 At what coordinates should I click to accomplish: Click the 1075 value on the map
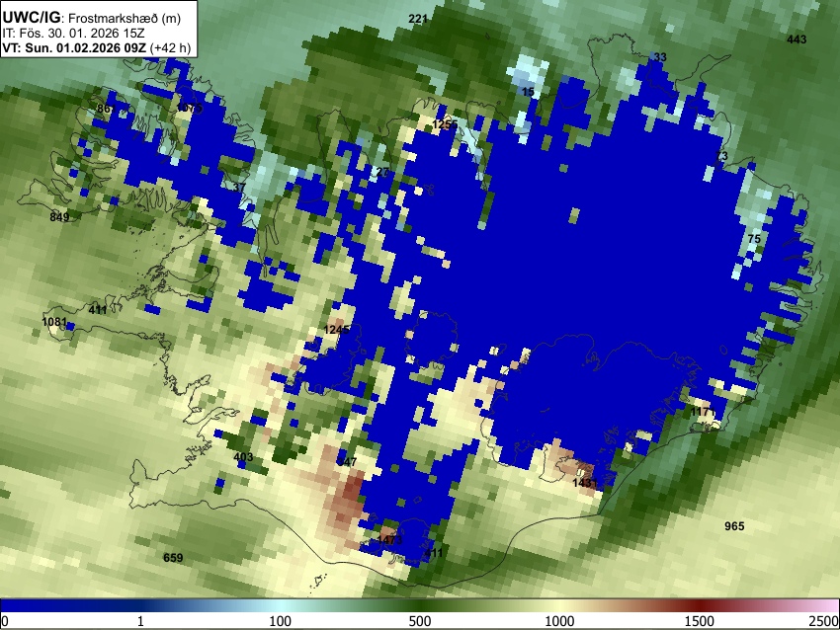pos(190,109)
